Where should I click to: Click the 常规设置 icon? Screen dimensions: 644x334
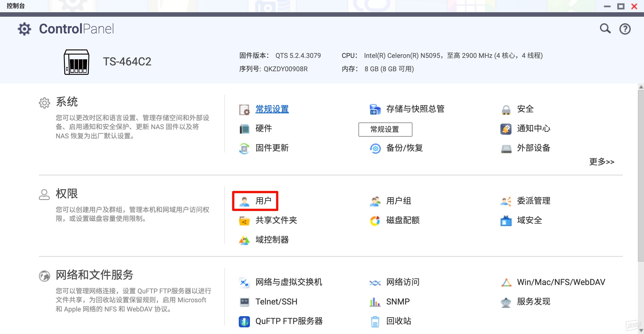click(x=244, y=109)
